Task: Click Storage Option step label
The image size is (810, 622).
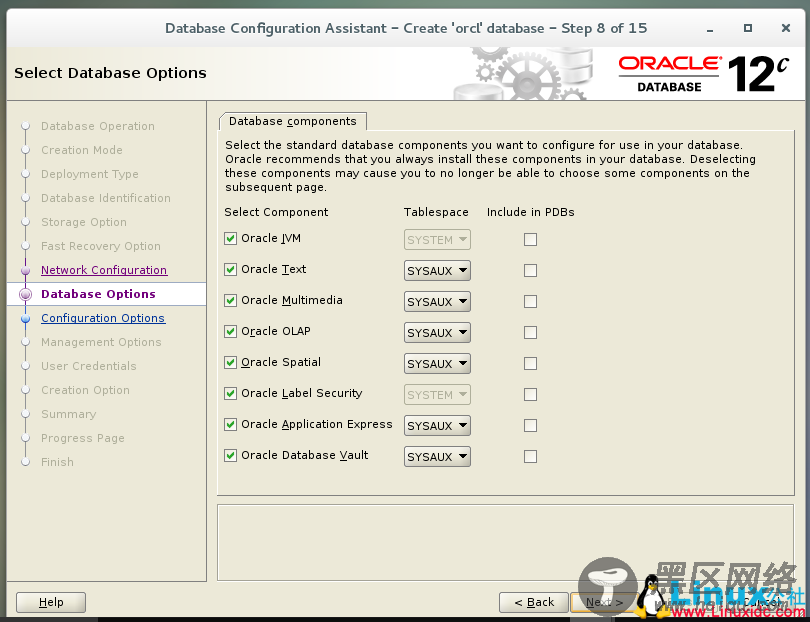Action: (x=84, y=222)
